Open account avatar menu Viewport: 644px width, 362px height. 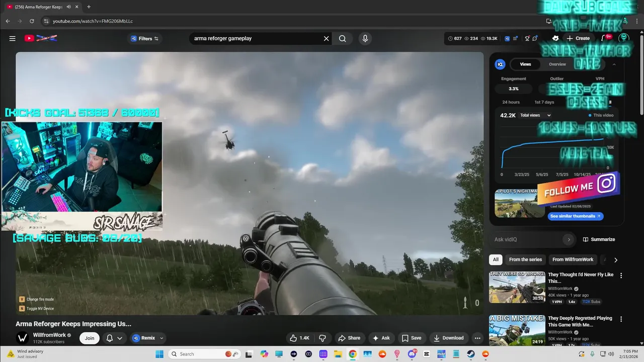[624, 38]
